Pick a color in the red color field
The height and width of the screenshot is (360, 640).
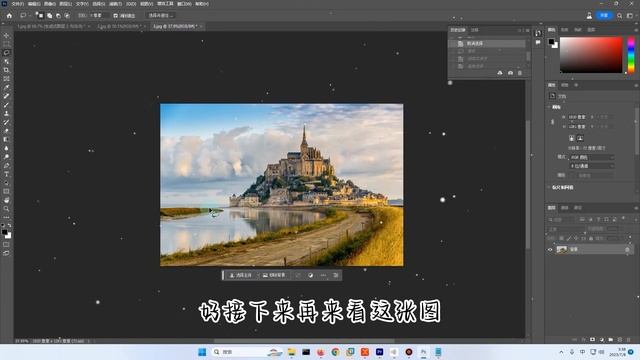pos(591,55)
